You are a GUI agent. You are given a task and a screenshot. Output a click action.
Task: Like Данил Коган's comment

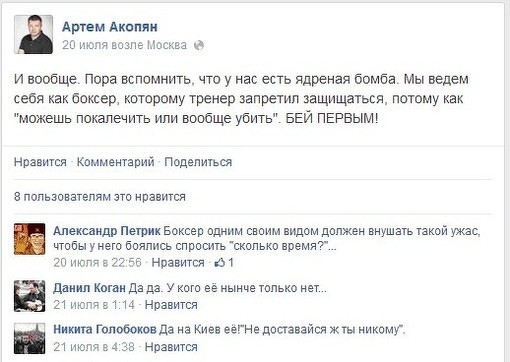click(171, 305)
